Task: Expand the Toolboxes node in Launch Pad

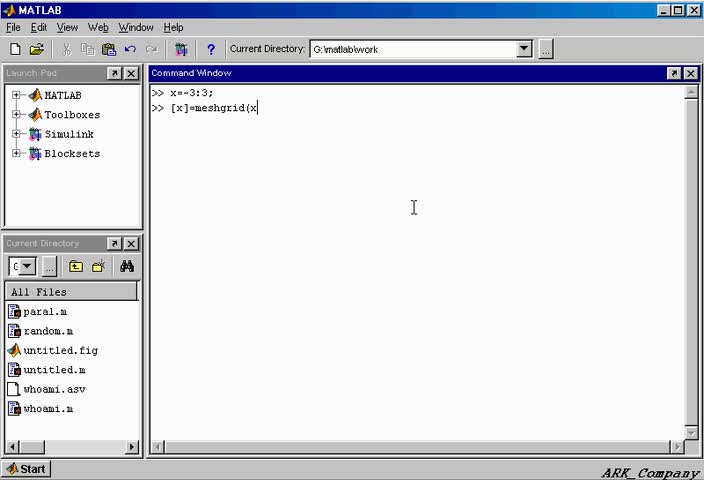Action: (16, 114)
